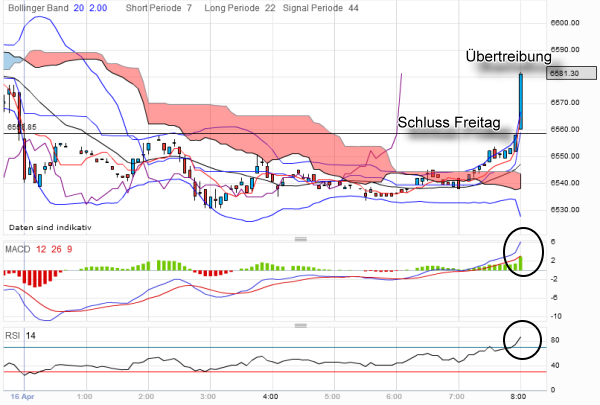600x405 pixels.
Task: Click the 6550.00 price axis label
Action: point(565,156)
